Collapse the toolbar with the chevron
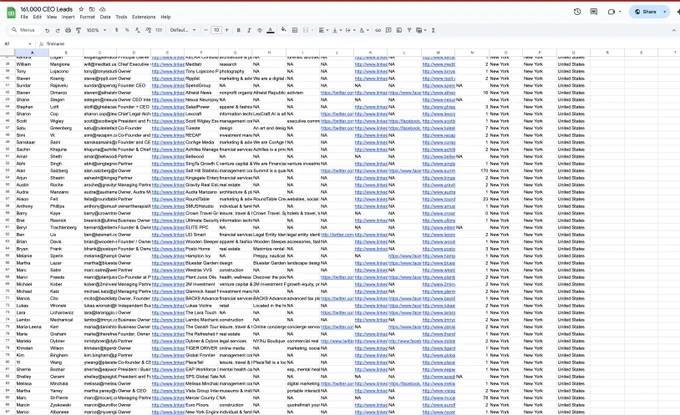The image size is (680, 415). [x=674, y=30]
